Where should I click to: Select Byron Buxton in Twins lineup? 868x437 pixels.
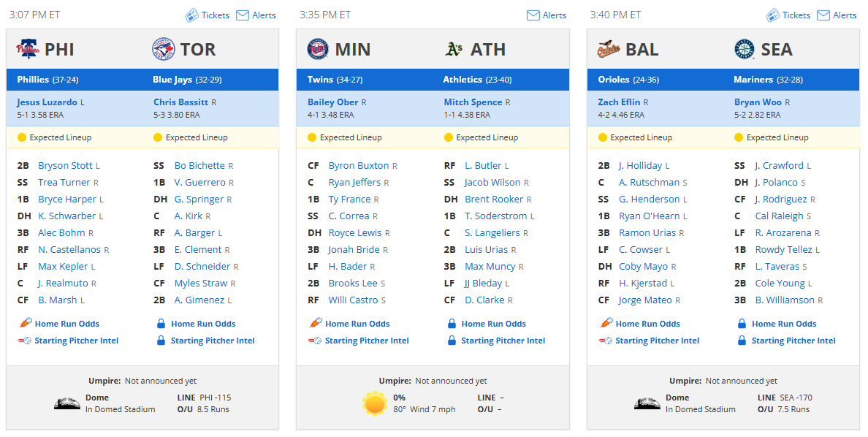(x=359, y=166)
